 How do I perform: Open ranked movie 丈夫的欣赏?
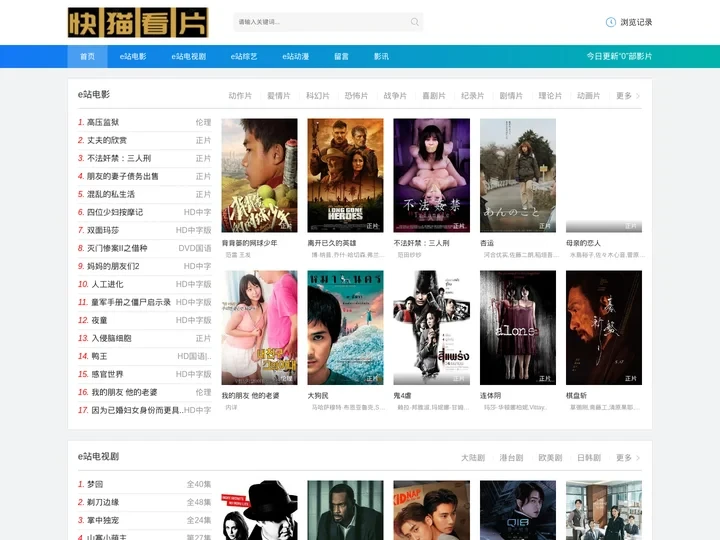tap(107, 140)
